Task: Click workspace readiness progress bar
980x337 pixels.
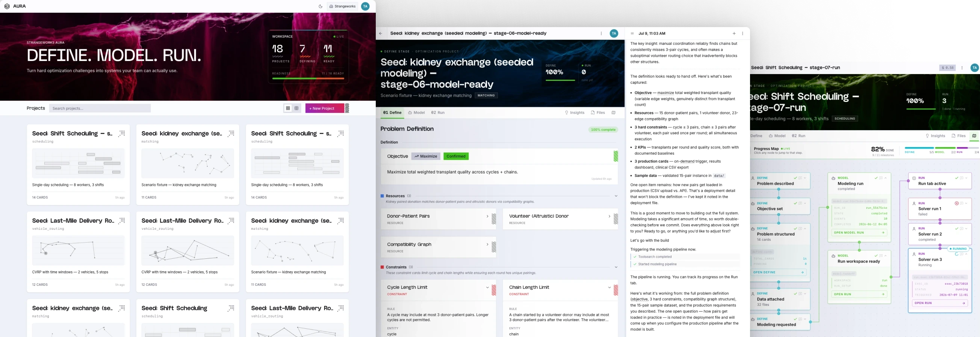Action: [x=308, y=78]
